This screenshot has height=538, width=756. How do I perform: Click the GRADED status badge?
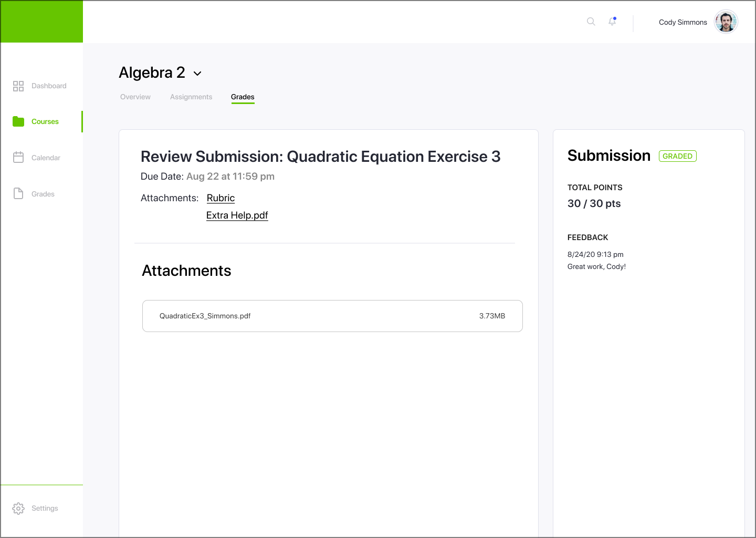[x=678, y=156]
